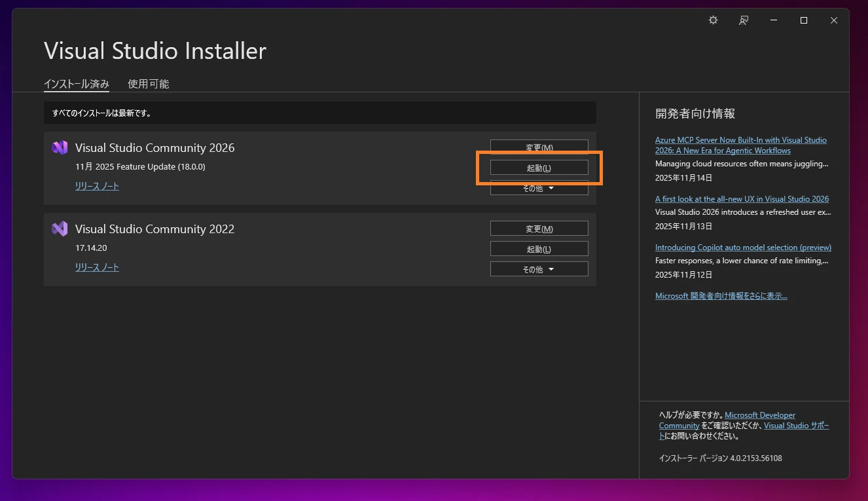Launch Visual Studio Community 2022 via 起動 button
Viewport: 868px width, 501px height.
click(x=539, y=248)
